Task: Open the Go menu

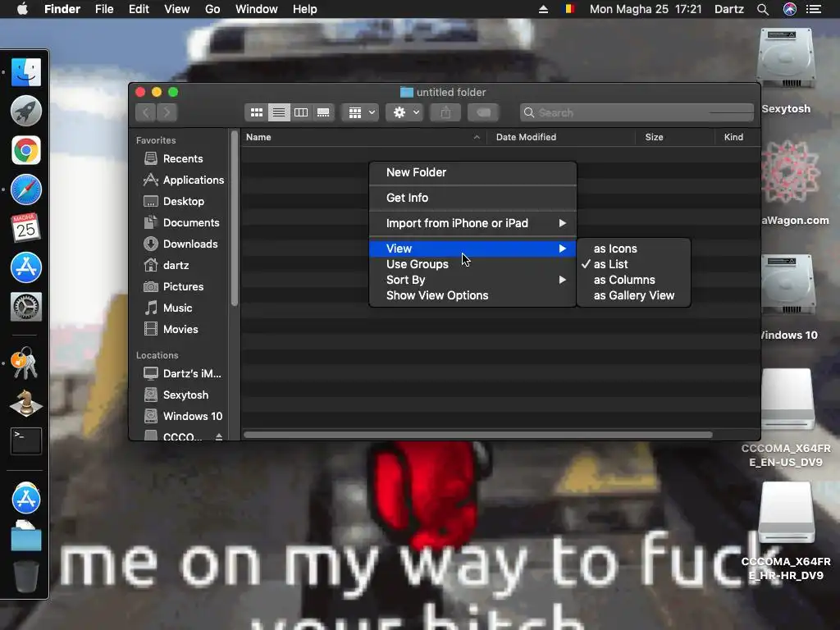Action: pos(212,9)
